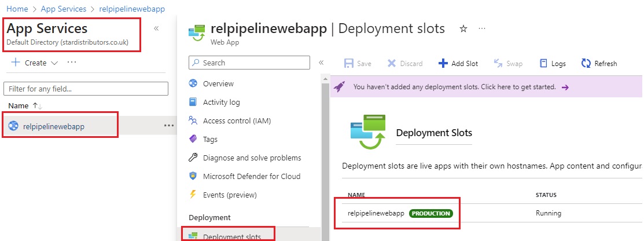Viewport: 644px width, 241px height.
Task: Open Microsoft Defender for Cloud
Action: 251,176
